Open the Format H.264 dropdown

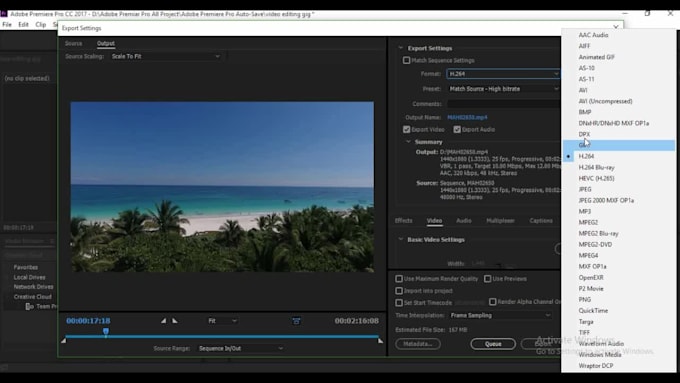pos(503,74)
